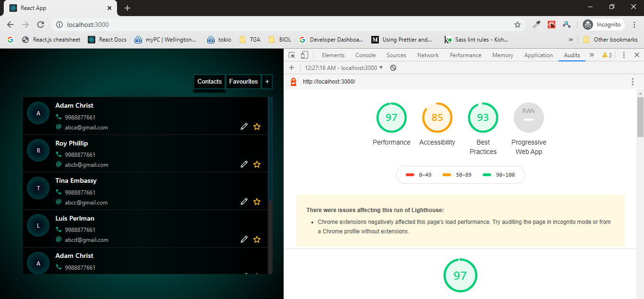
Task: Switch to the Favourites tab
Action: 243,81
